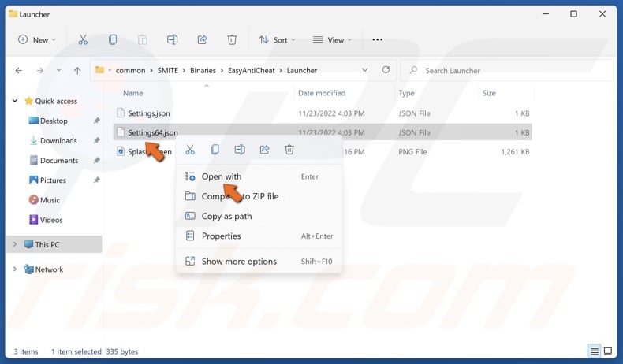Unpin Documents using its pin icon

point(96,161)
